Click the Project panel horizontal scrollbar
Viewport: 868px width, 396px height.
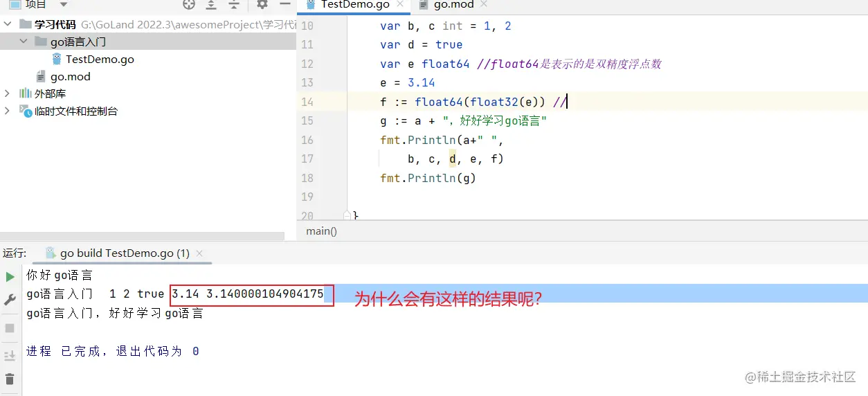[142, 236]
